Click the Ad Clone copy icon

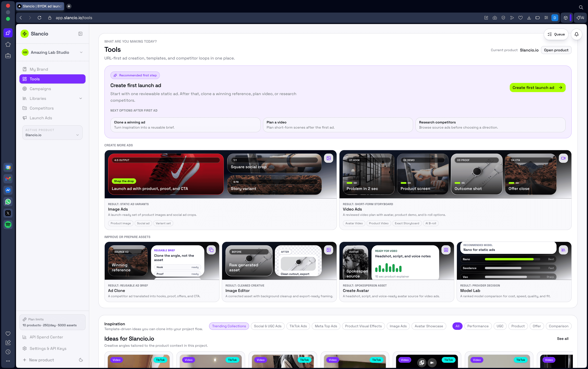click(x=211, y=250)
